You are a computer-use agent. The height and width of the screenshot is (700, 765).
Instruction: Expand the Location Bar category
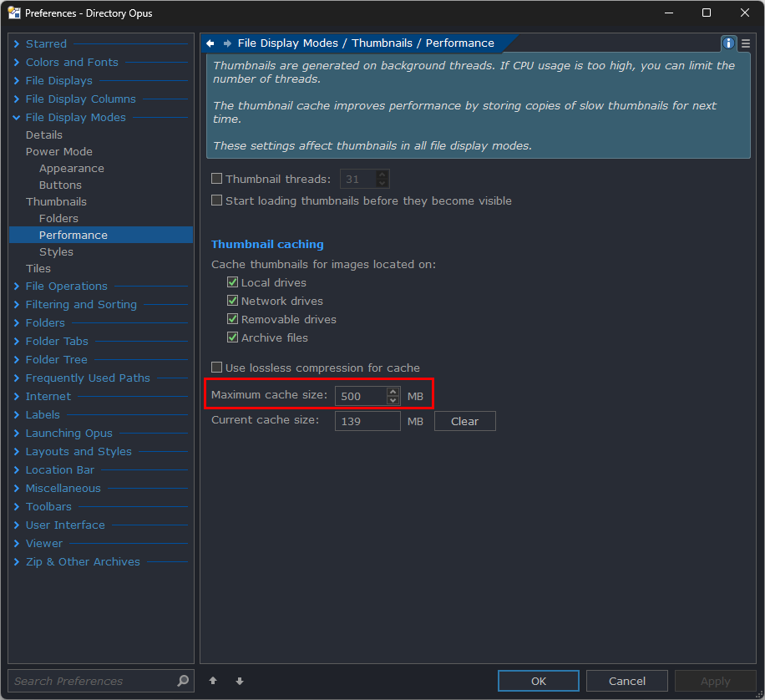[x=17, y=470]
